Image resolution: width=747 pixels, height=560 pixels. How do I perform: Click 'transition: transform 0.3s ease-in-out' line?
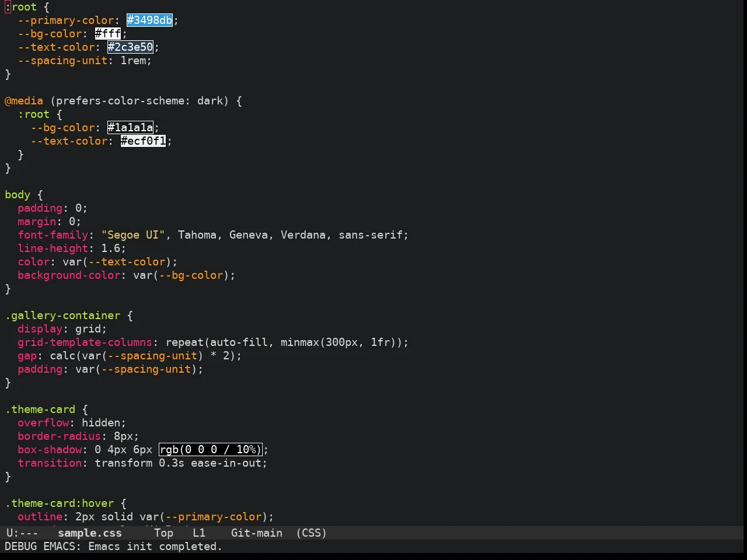(x=142, y=463)
